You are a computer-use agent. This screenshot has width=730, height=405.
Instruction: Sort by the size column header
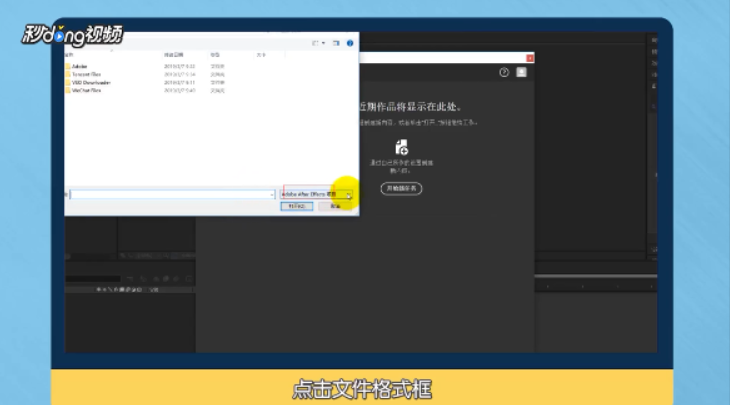tap(261, 55)
